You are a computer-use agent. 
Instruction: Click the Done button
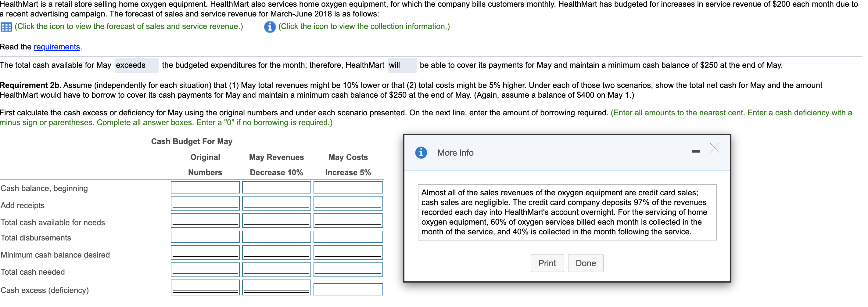click(x=586, y=263)
